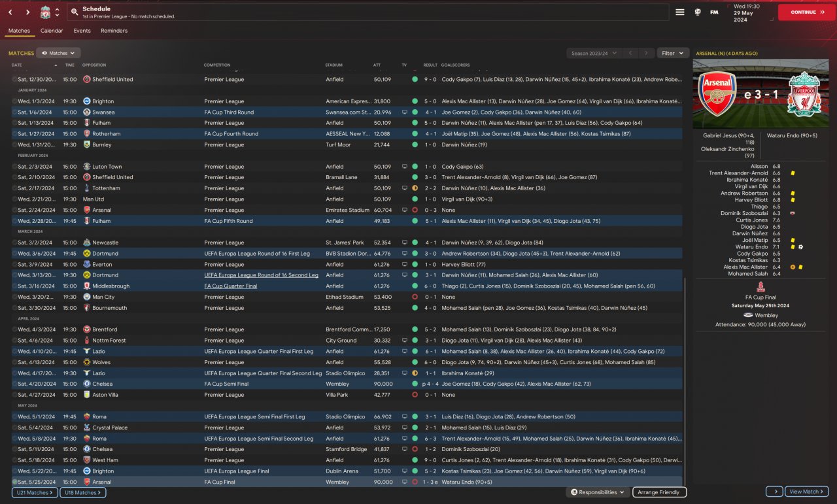Expand U21 Matches
Screen dimensions: 837x504
click(x=35, y=492)
